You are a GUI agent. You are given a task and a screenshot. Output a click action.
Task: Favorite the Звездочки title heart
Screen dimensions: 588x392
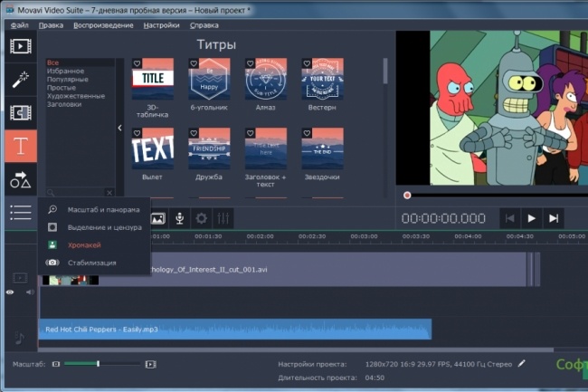coord(307,133)
